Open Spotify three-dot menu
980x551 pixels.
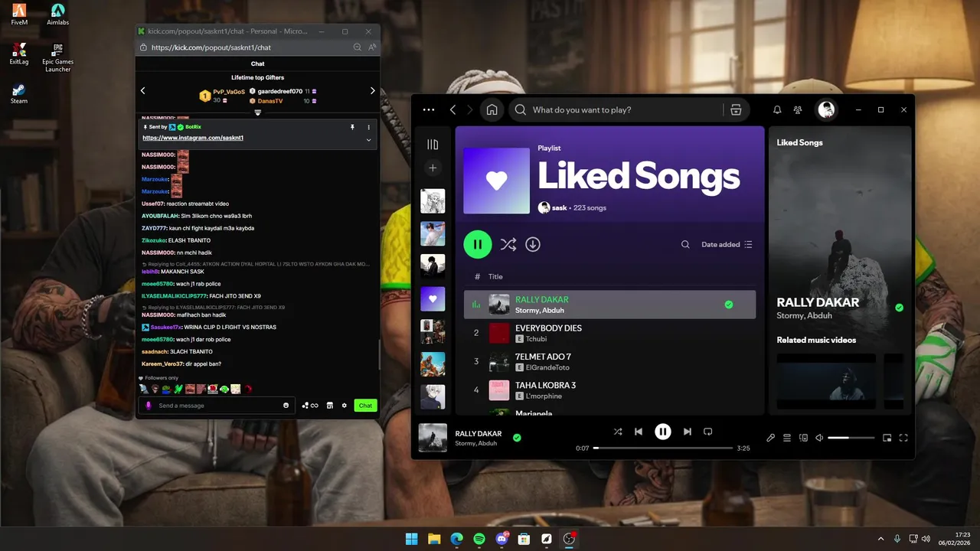point(429,109)
